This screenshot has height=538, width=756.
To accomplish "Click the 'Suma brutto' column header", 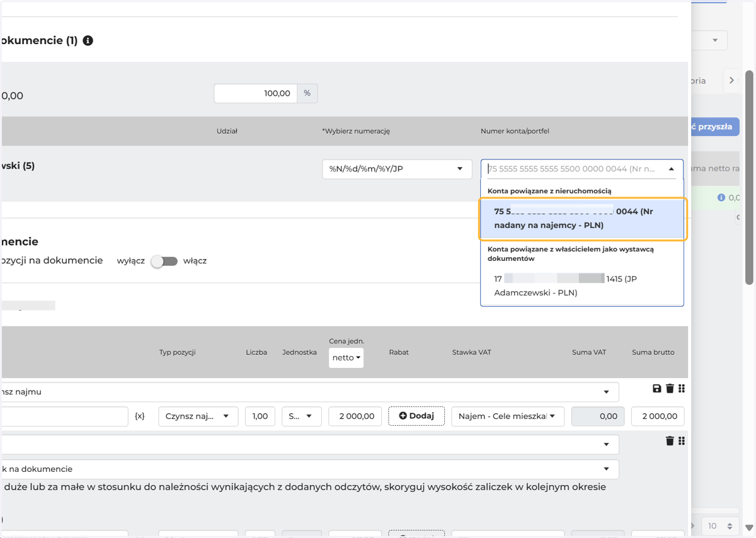I will [x=653, y=352].
